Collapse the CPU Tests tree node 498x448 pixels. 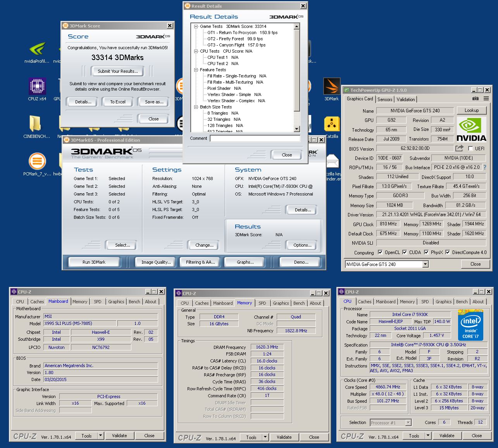tap(196, 51)
